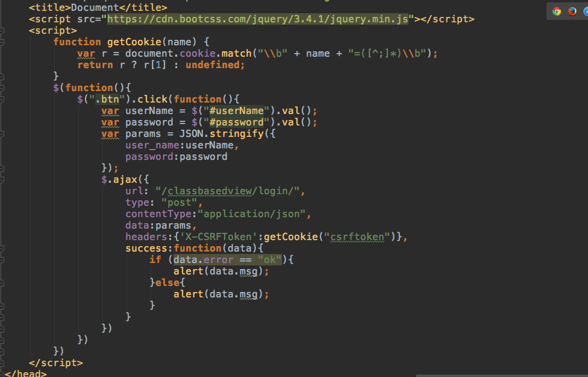Collapse the getCookie function fold marker

tap(2, 42)
